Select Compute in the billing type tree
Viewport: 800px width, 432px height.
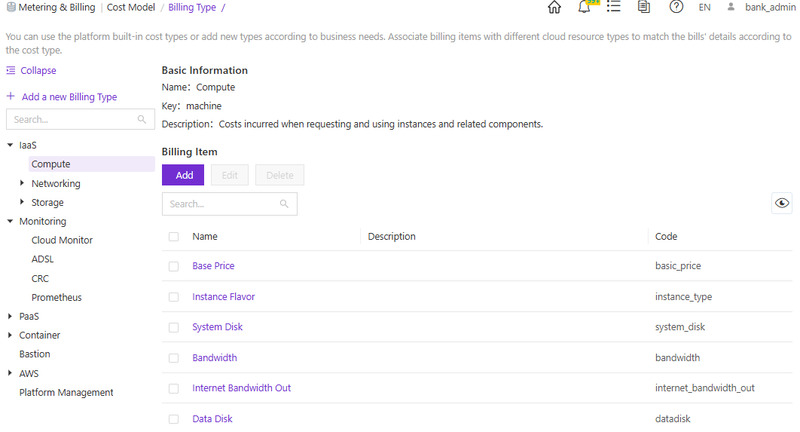92,164
